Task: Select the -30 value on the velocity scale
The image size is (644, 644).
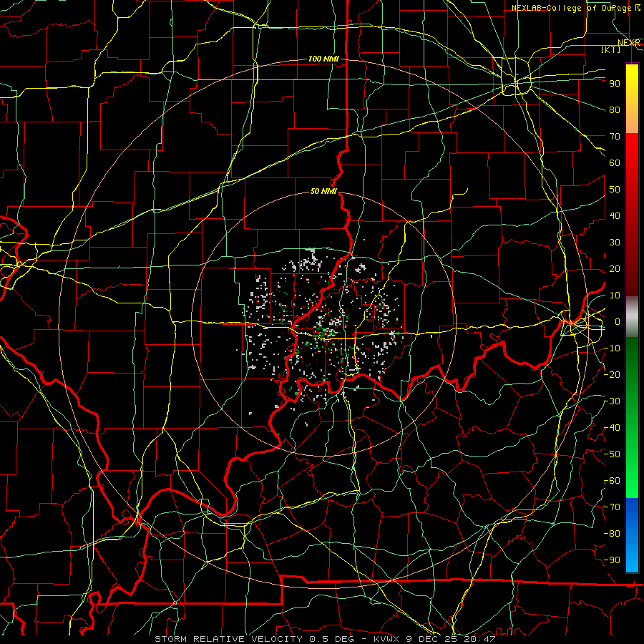Action: (x=612, y=401)
